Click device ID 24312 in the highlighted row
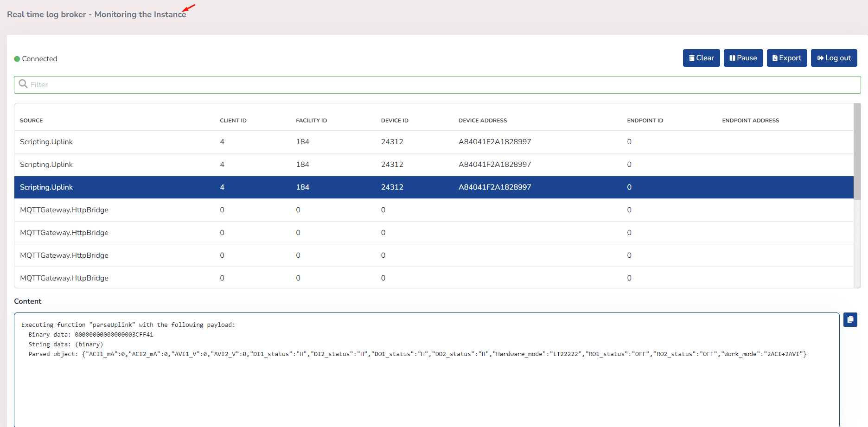The height and width of the screenshot is (427, 868). [x=392, y=187]
